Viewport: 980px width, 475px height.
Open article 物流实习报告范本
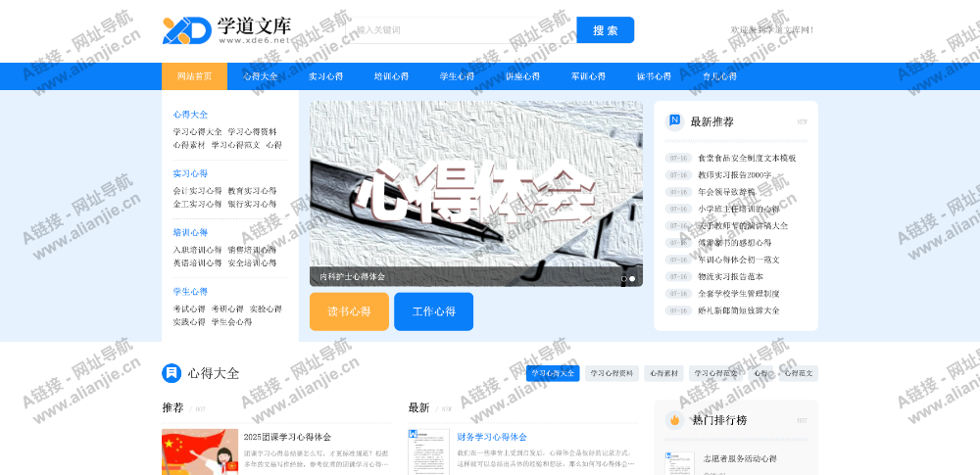731,276
